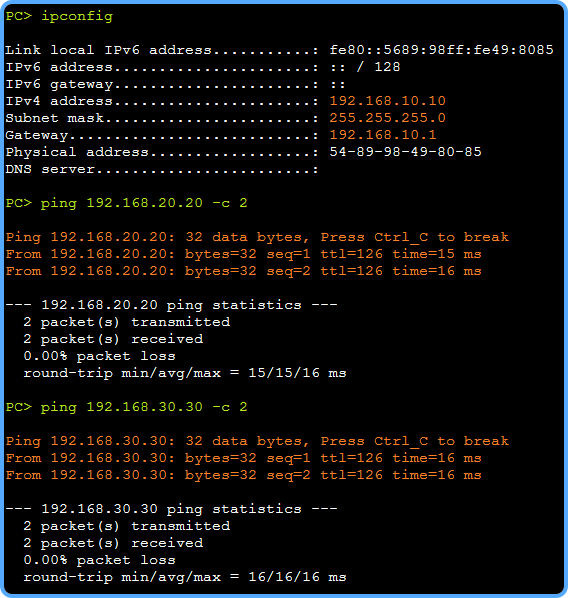Click the IPv6 address :: / 128 value
Image resolution: width=568 pixels, height=598 pixels.
click(365, 67)
